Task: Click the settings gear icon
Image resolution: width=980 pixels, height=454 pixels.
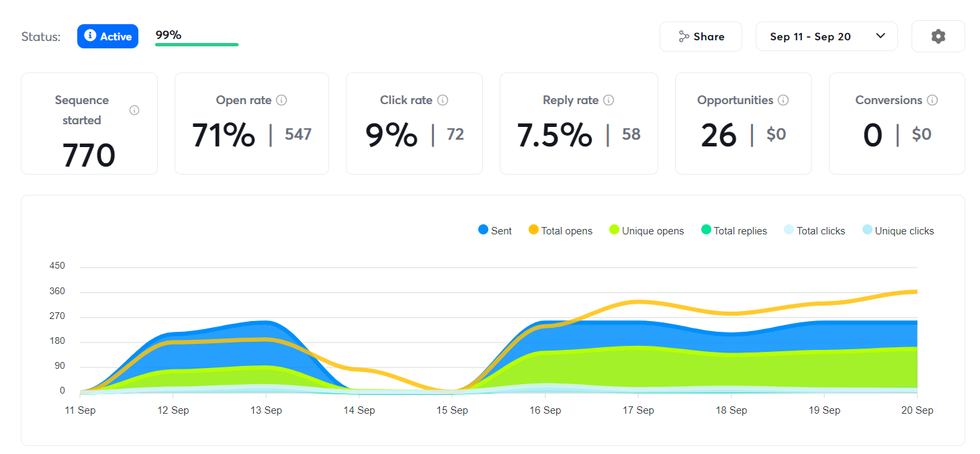Action: [938, 36]
